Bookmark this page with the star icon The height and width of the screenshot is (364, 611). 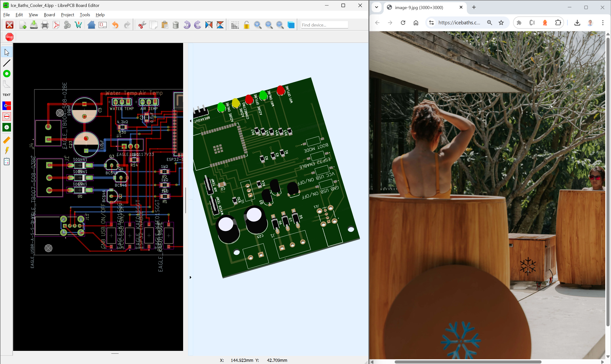(501, 23)
